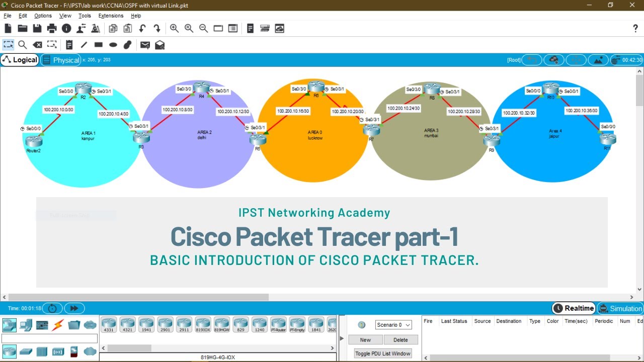
Task: Pick the Resize Shape tool
Action: click(52, 45)
